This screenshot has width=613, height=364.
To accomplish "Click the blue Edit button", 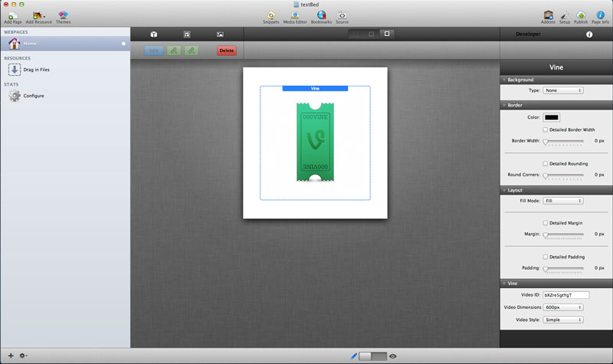I will click(x=154, y=51).
